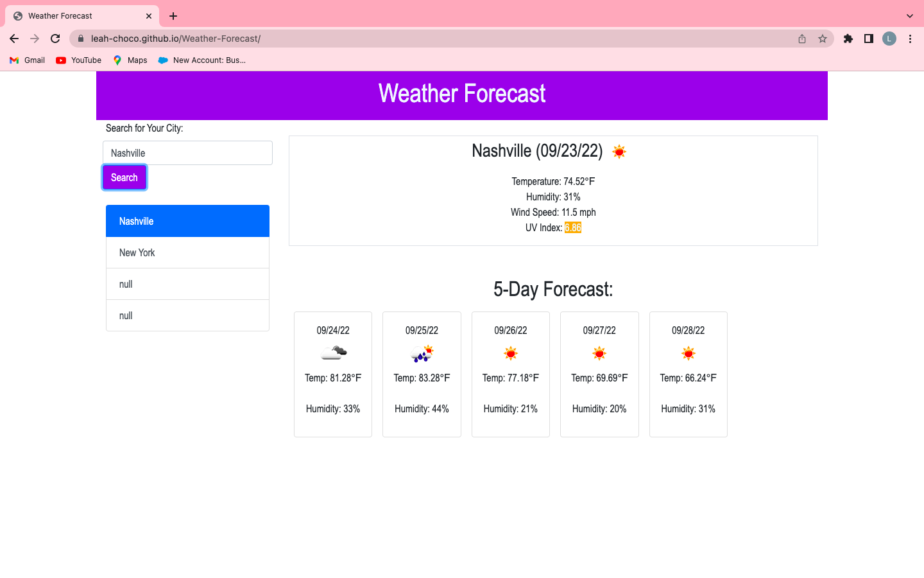Viewport: 924px width, 578px height.
Task: Bookmark the page with the star icon
Action: [x=822, y=39]
